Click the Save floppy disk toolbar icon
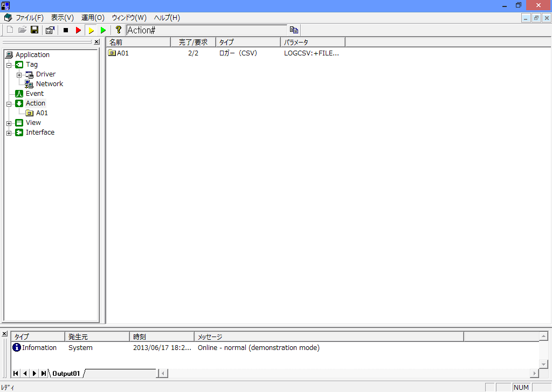 coord(34,30)
